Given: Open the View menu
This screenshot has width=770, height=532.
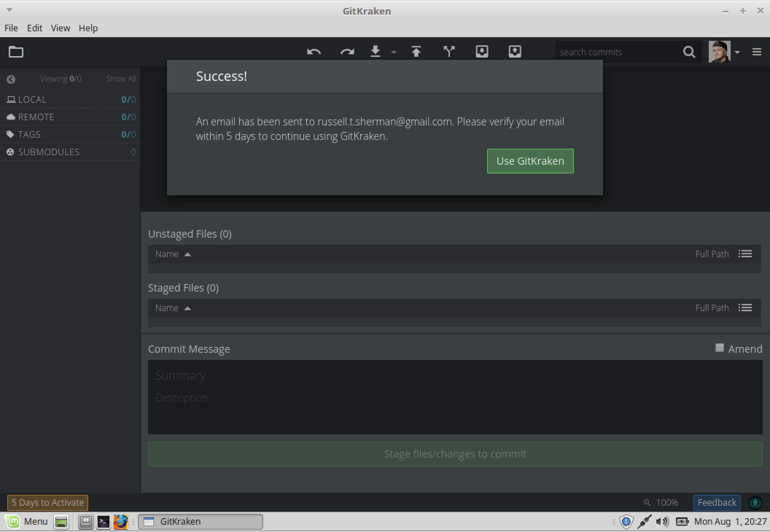Looking at the screenshot, I should [x=60, y=28].
